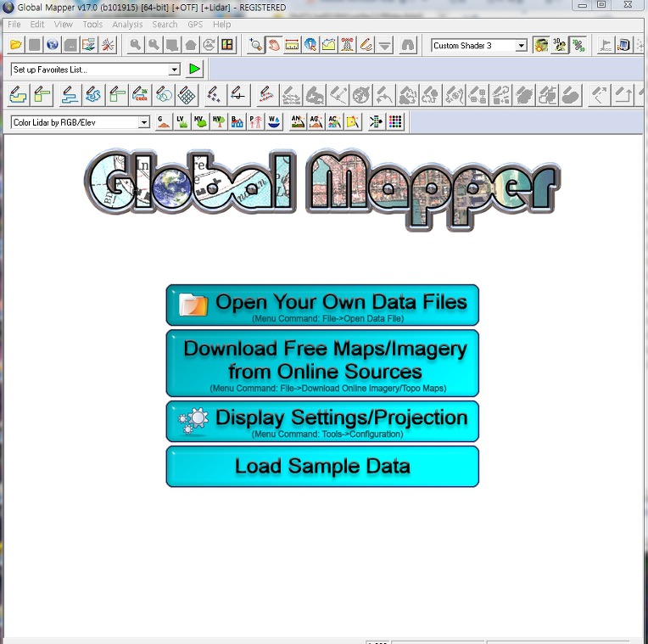The image size is (648, 644).
Task: Filter Building B Lidar class icon
Action: 237,121
